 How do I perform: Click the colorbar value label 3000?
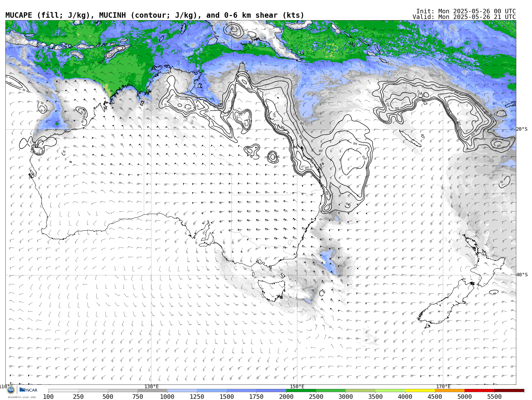[x=346, y=397]
